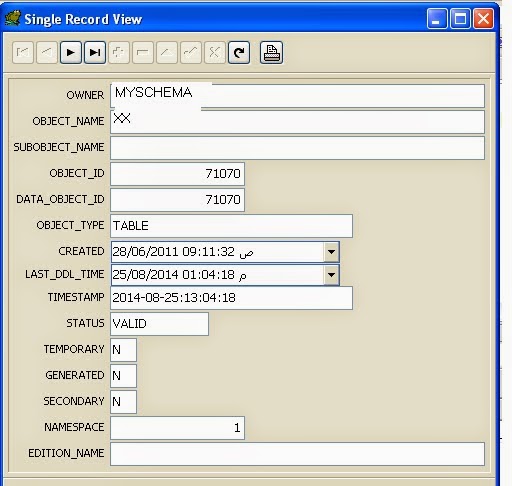Click the edit record icon
This screenshot has height=486, width=512.
coord(167,52)
